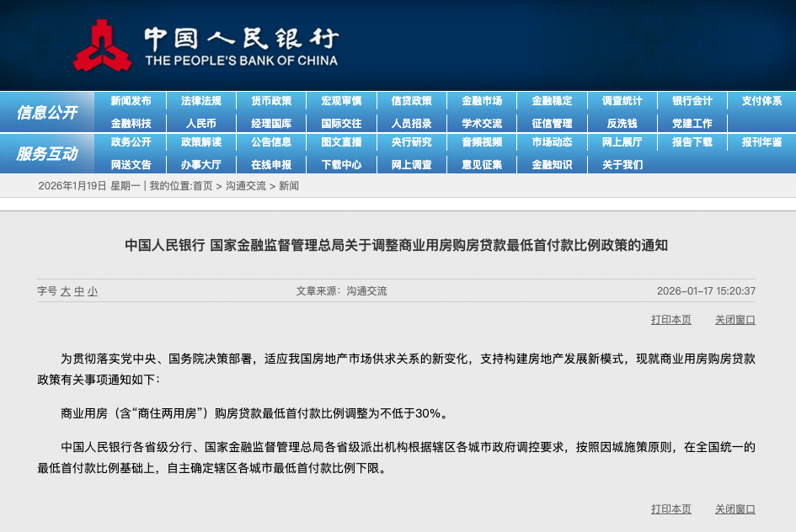Select the 网上调查 navigation item

(x=412, y=164)
